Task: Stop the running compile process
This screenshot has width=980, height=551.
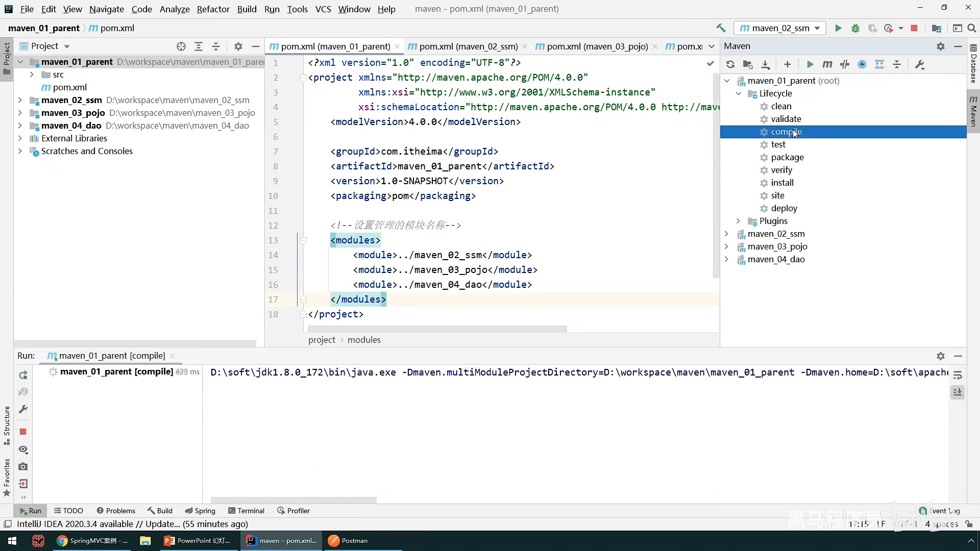Action: [x=23, y=432]
